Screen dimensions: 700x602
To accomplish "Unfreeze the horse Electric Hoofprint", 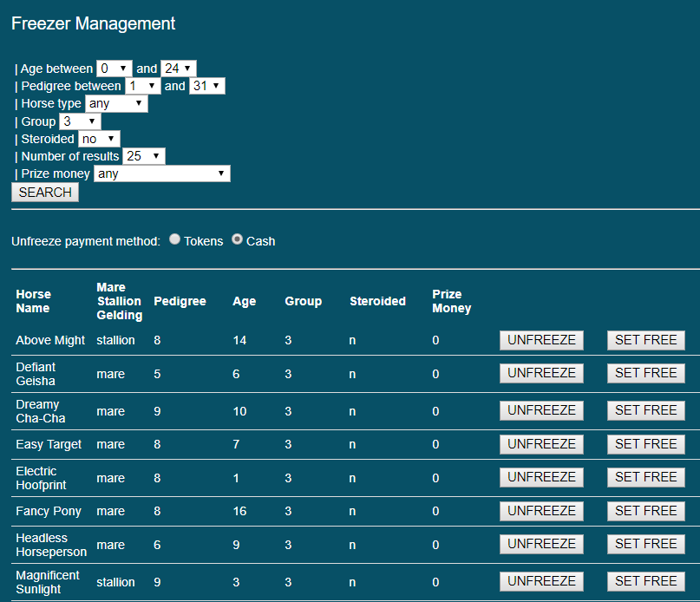I will click(x=540, y=477).
